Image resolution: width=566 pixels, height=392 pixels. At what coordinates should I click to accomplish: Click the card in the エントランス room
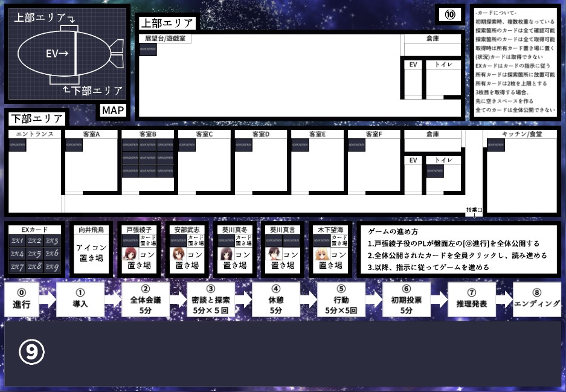click(17, 145)
